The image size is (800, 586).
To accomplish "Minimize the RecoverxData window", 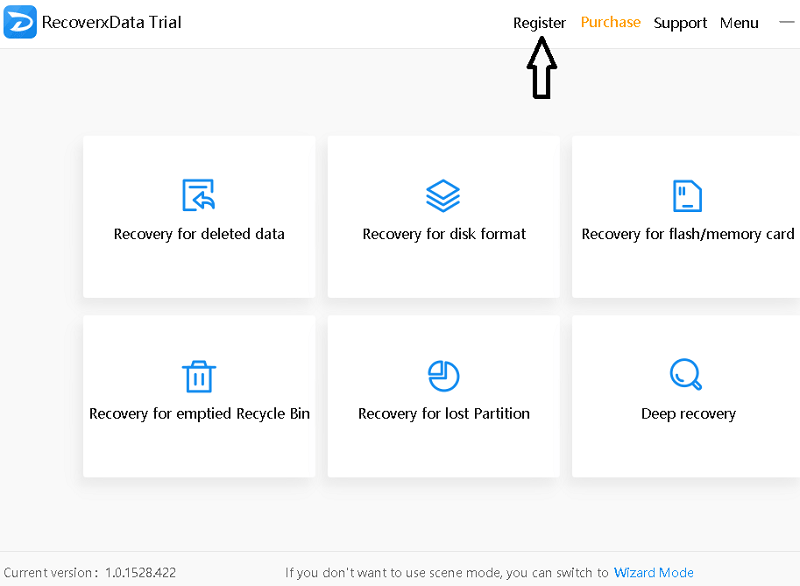I will pos(785,22).
